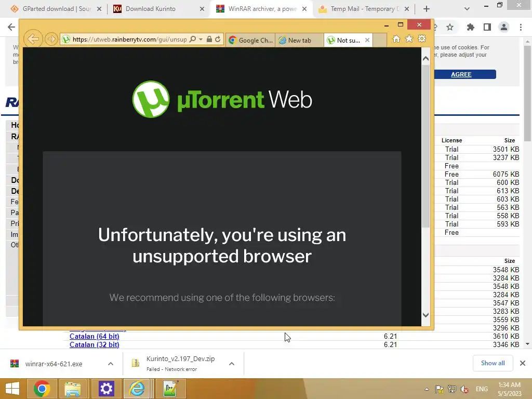Close the Download Kurinto Chrome tab

202,9
